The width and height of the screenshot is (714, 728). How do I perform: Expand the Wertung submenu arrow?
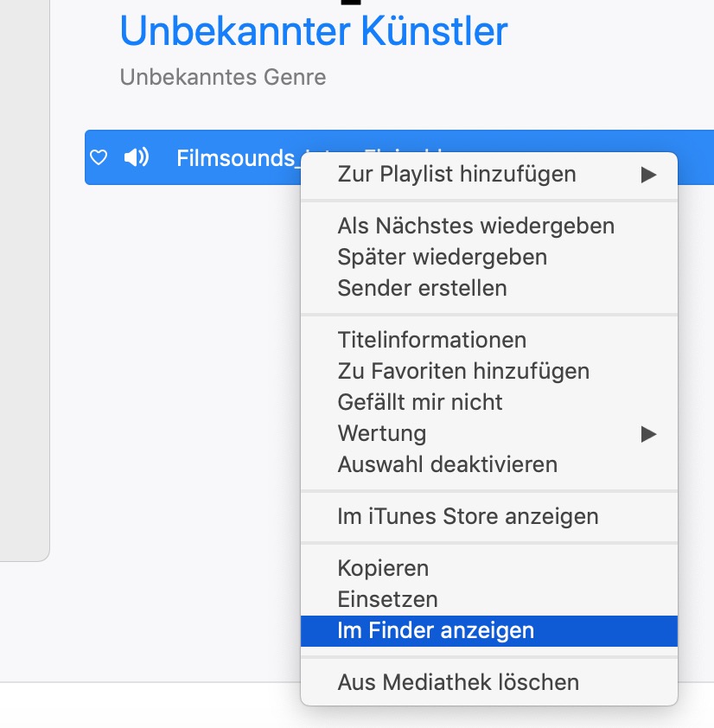(648, 433)
